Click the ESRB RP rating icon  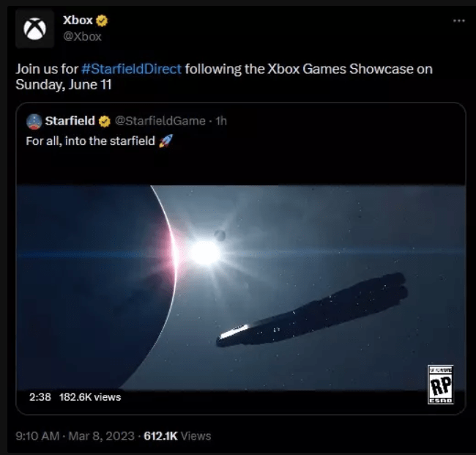(440, 385)
